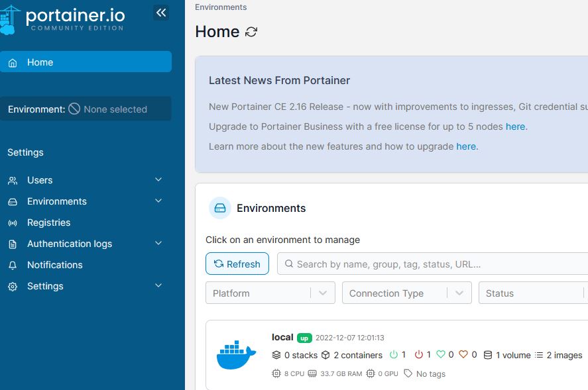Click the Portainer crane logo

point(9,20)
